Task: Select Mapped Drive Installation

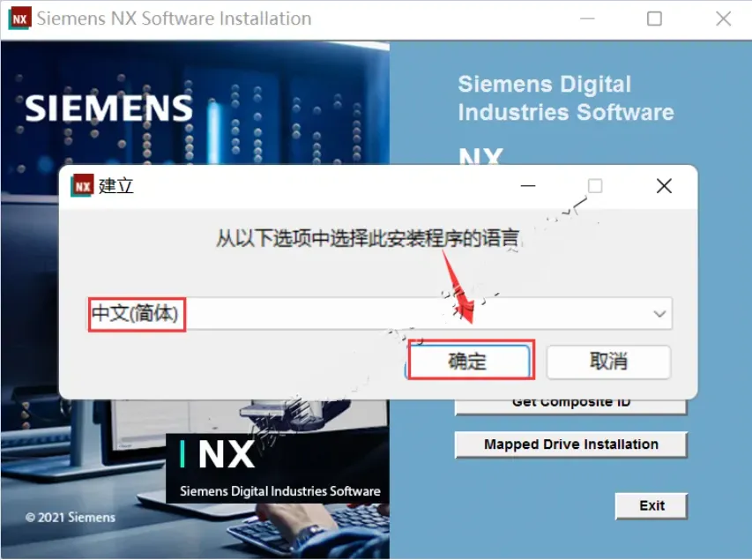Action: pyautogui.click(x=570, y=444)
